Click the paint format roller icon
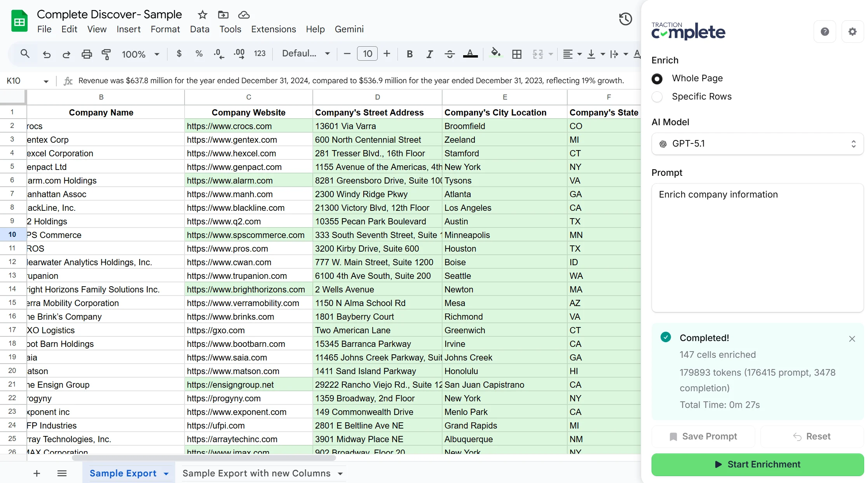The width and height of the screenshot is (868, 483). 106,54
